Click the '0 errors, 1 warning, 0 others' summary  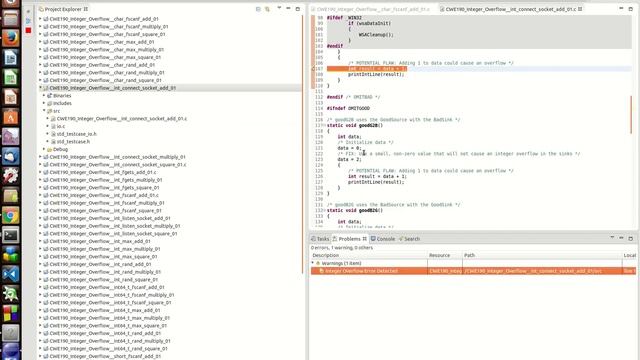tap(342, 248)
